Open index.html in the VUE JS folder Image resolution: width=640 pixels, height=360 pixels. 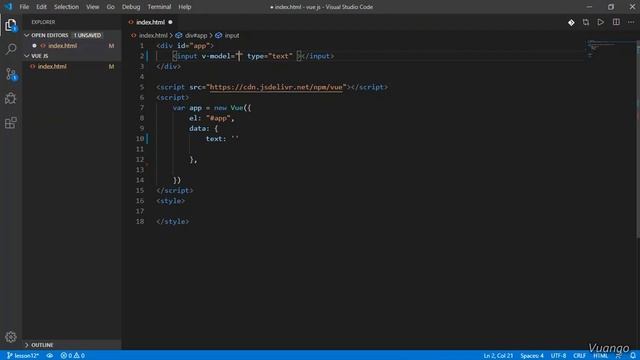click(52, 66)
